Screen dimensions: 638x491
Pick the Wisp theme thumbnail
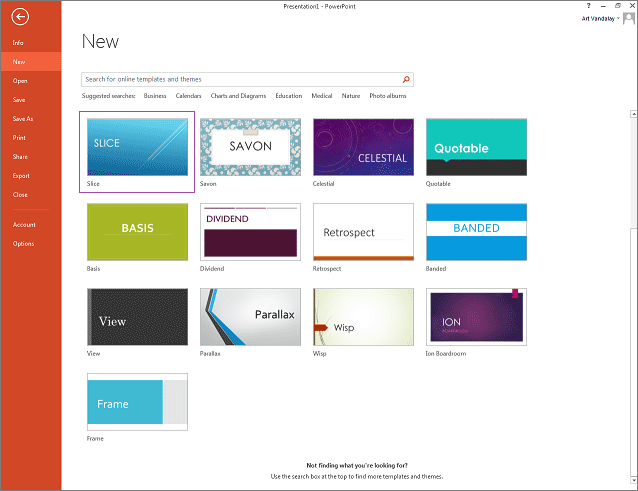(363, 317)
